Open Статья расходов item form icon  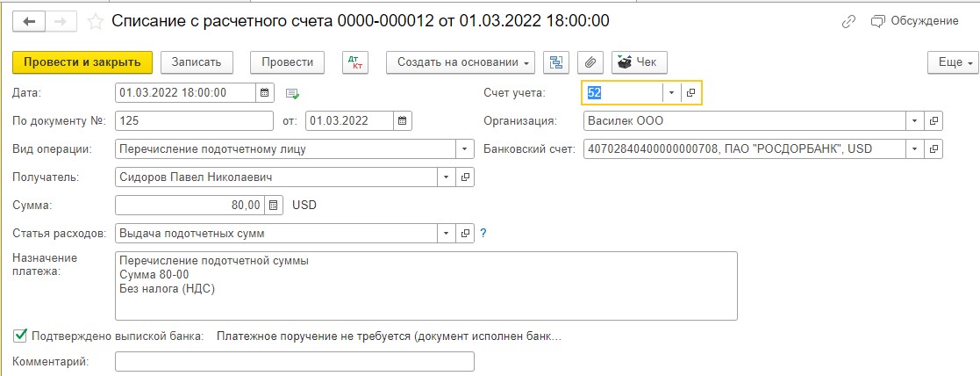click(x=465, y=234)
